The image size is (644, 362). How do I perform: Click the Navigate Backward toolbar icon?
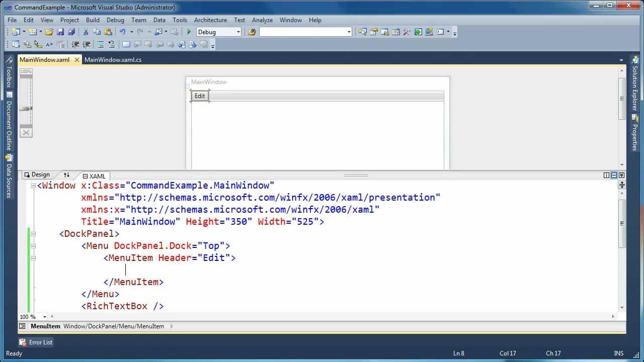[x=158, y=32]
